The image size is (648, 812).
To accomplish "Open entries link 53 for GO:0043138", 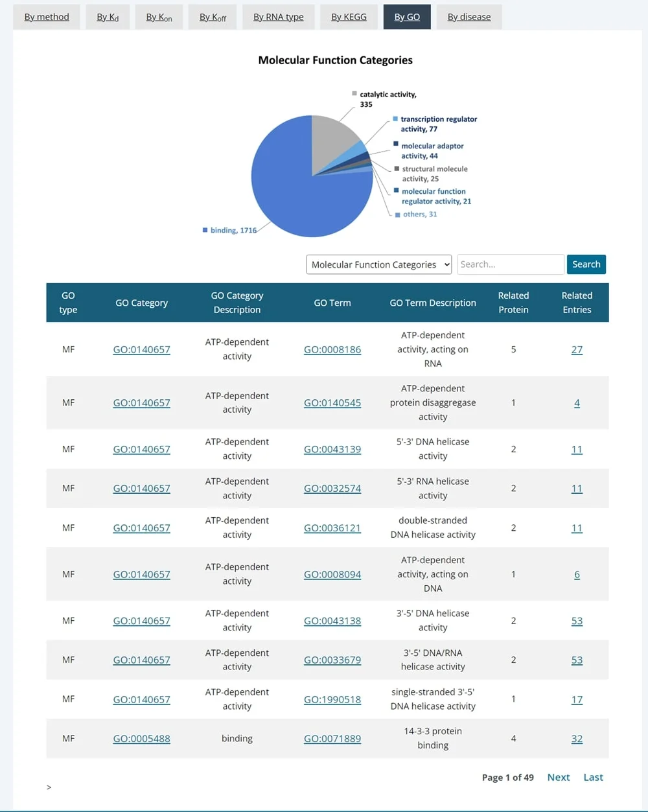I will (577, 621).
